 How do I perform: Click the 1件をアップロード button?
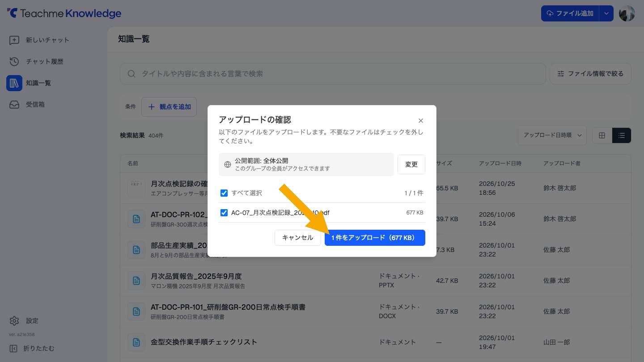coord(375,238)
